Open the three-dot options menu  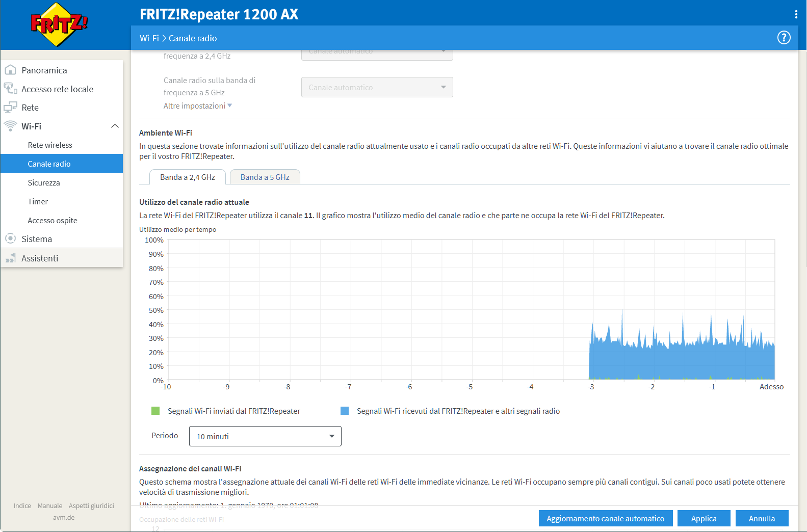pos(796,14)
